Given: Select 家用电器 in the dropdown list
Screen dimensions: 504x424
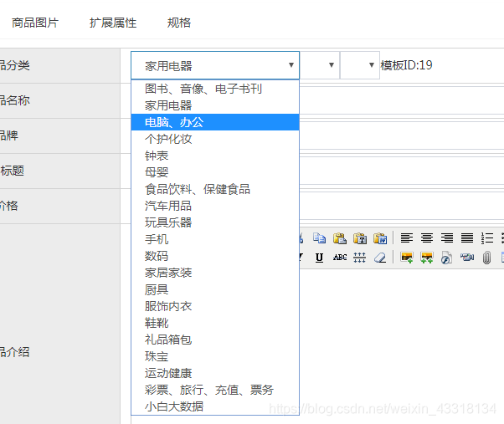Looking at the screenshot, I should tap(215, 105).
